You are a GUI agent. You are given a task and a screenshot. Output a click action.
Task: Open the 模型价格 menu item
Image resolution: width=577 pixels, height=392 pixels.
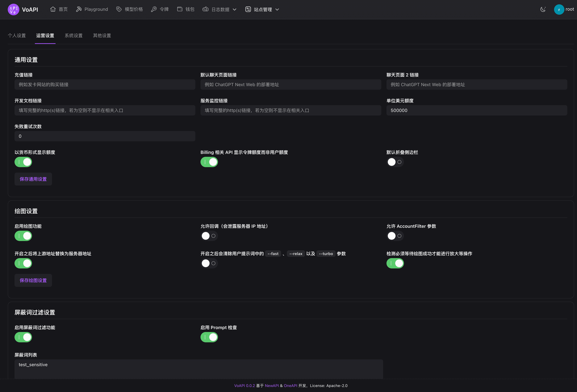click(130, 9)
